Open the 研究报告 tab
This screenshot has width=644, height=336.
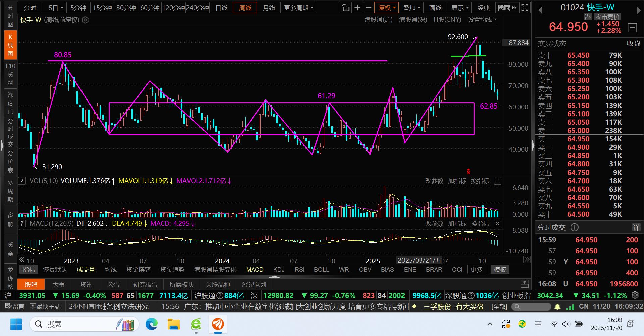(145, 284)
